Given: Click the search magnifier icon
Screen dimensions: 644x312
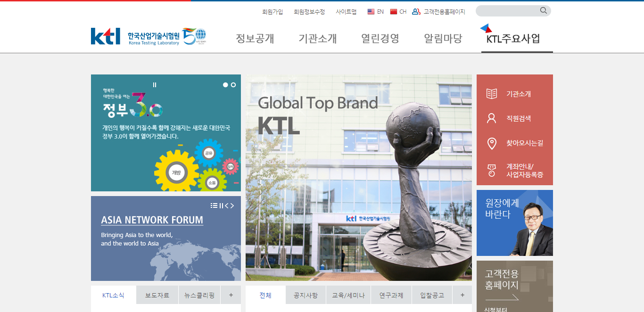Looking at the screenshot, I should [544, 10].
